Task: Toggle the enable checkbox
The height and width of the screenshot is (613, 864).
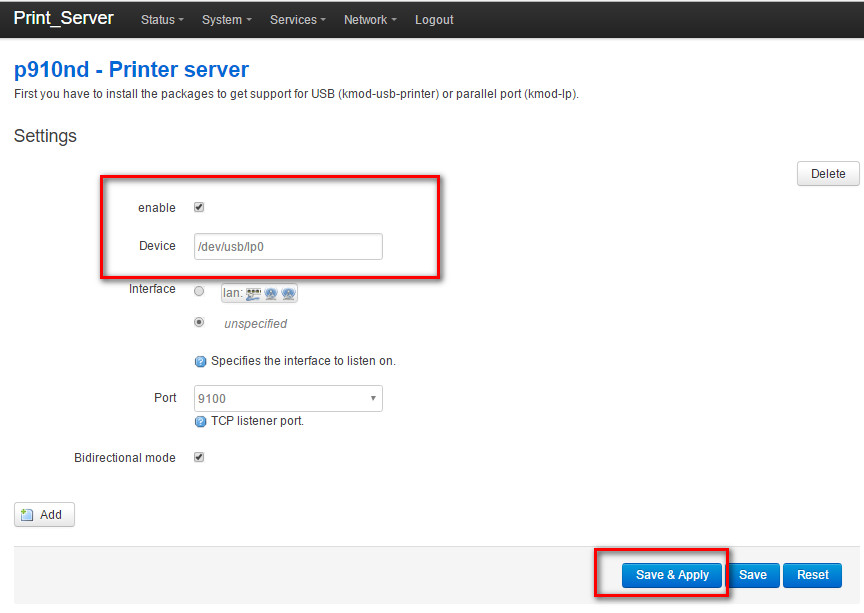Action: [199, 207]
